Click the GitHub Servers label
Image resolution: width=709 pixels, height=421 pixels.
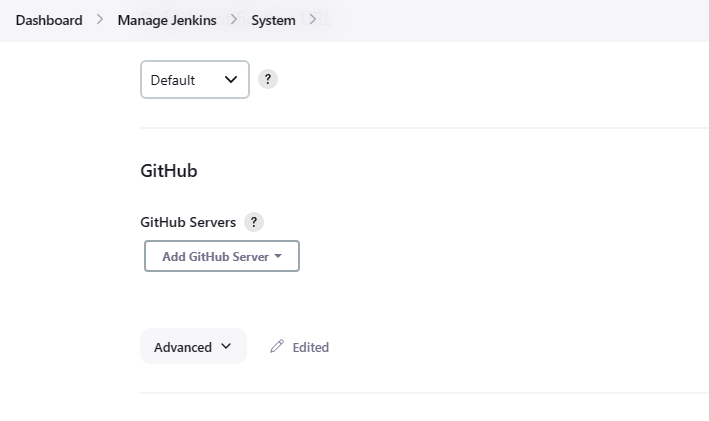point(188,222)
